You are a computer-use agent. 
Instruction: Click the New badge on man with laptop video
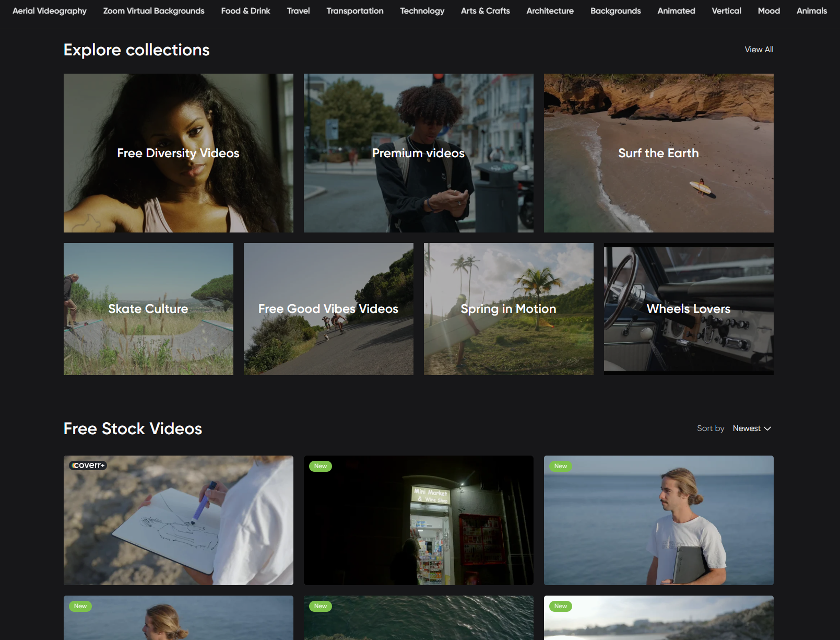561,466
